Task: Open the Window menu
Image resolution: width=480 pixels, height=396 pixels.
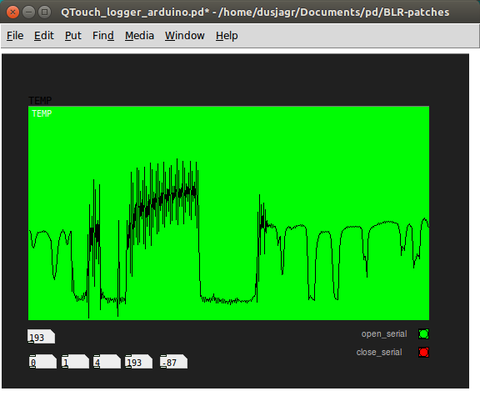Action: coord(185,35)
